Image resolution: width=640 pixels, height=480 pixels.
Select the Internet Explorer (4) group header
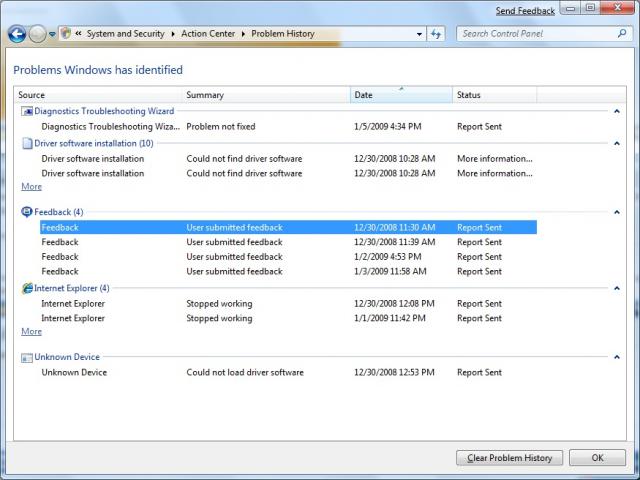pyautogui.click(x=72, y=288)
